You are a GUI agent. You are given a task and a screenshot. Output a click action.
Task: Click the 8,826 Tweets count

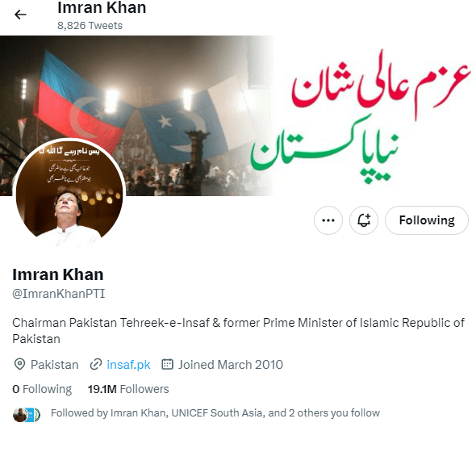(90, 26)
